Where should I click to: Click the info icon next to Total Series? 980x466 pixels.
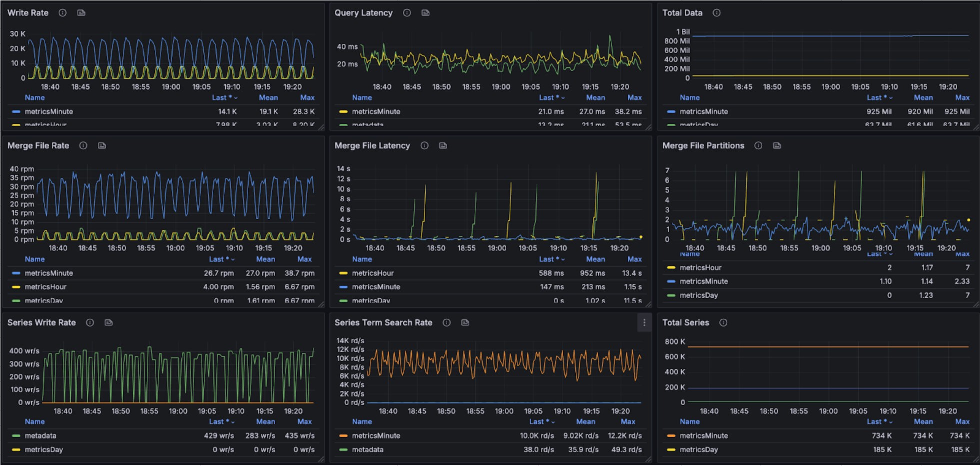click(723, 323)
